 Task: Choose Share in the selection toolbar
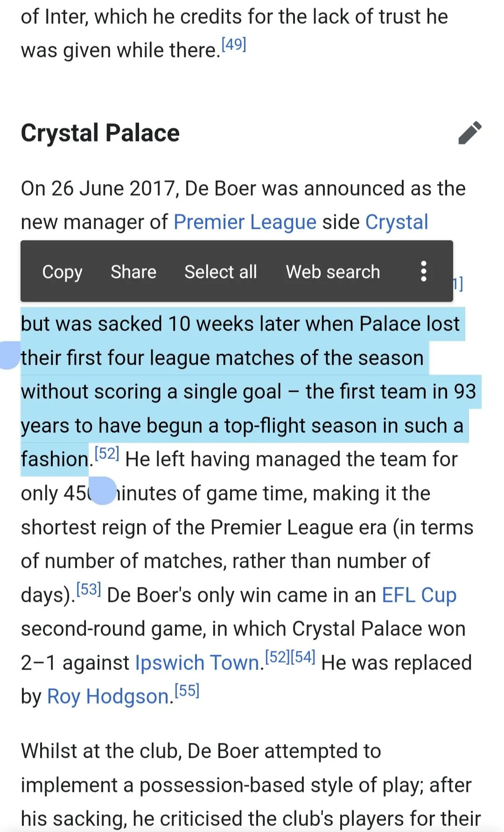click(133, 271)
